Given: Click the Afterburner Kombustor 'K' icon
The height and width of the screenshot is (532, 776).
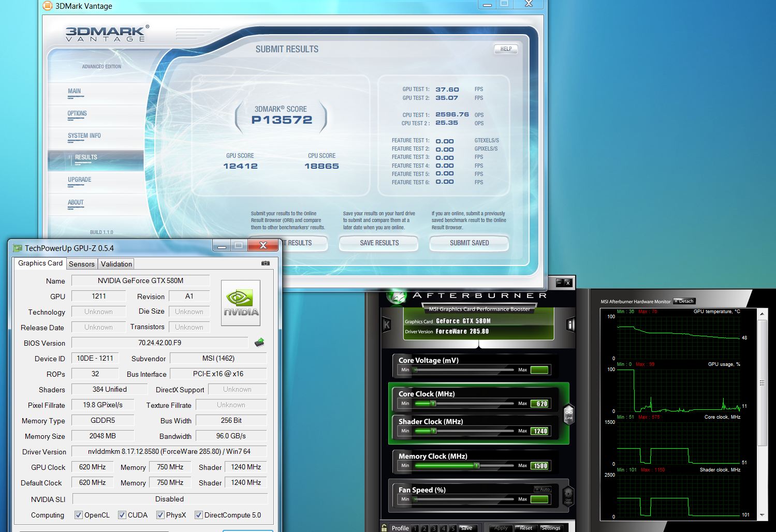Looking at the screenshot, I should click(386, 325).
